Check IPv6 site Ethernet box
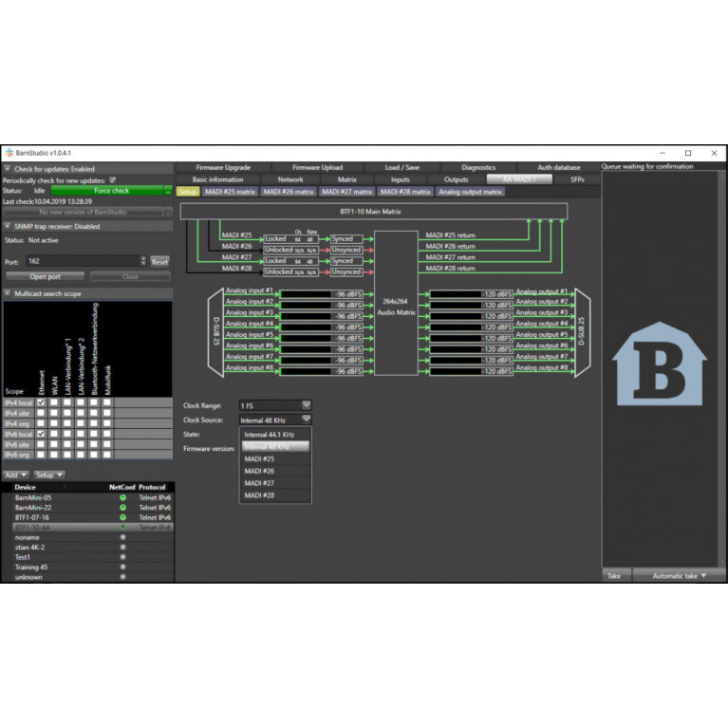 [41, 444]
